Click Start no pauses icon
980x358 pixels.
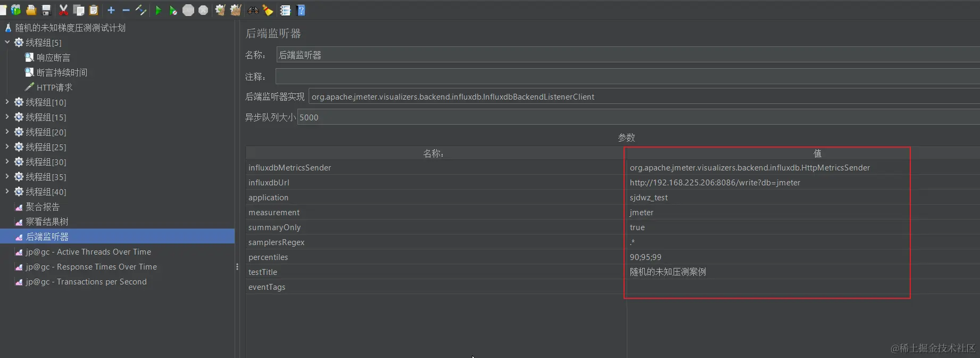(x=173, y=10)
